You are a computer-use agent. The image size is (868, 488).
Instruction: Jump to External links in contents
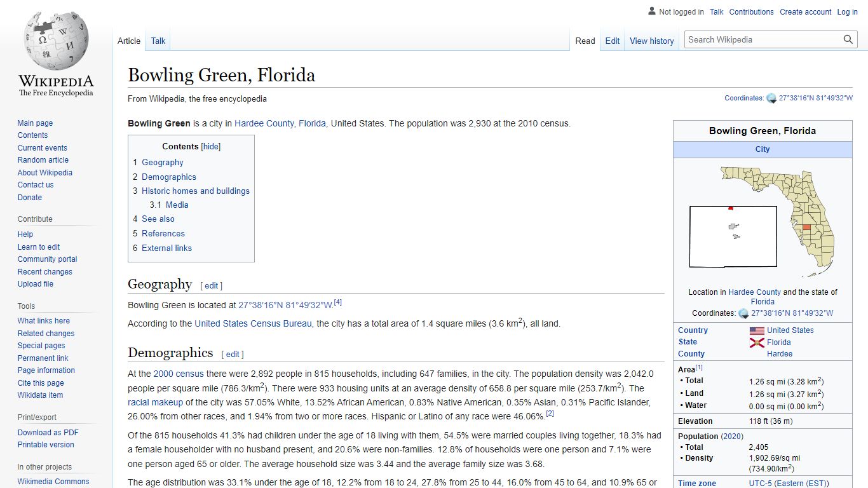[x=166, y=248]
